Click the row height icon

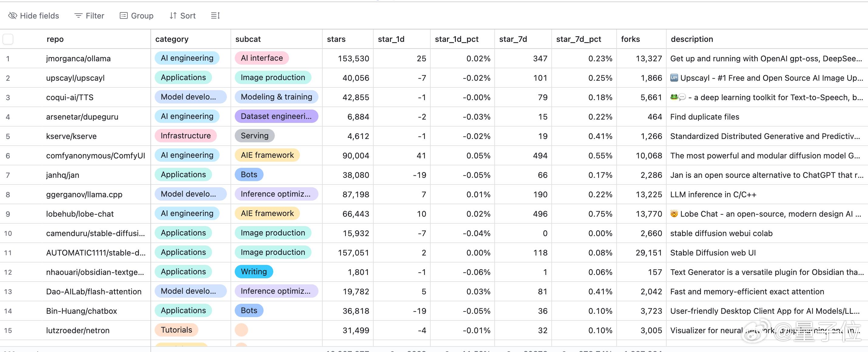(215, 15)
